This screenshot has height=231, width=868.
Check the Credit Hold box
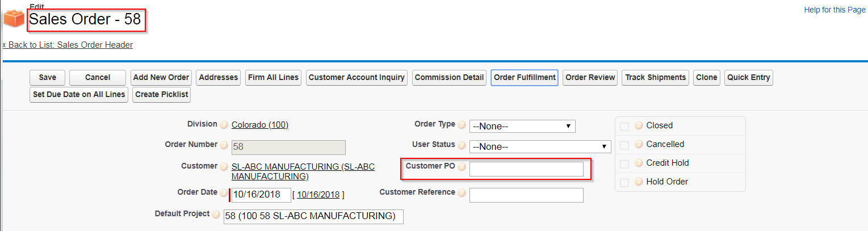coord(624,163)
